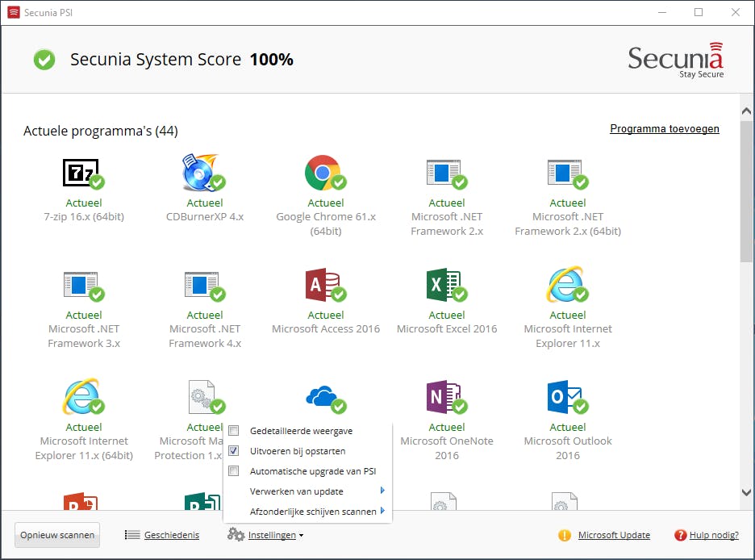Screen dimensions: 755x560
Task: Click the scrollbar down arrow
Action: click(746, 492)
